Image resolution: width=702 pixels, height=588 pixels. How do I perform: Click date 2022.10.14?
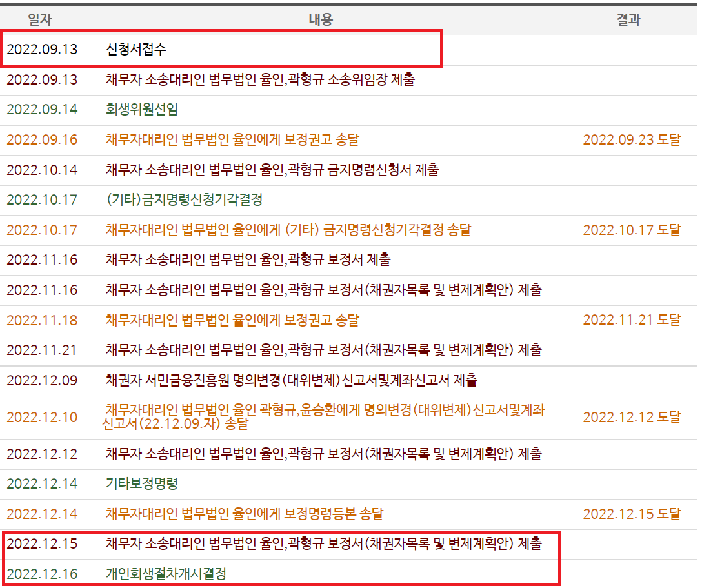tap(42, 170)
